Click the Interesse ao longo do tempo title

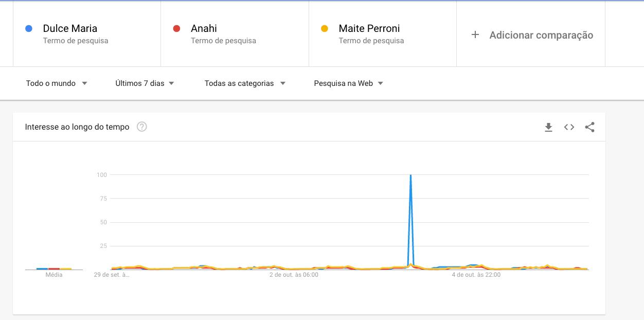[77, 127]
